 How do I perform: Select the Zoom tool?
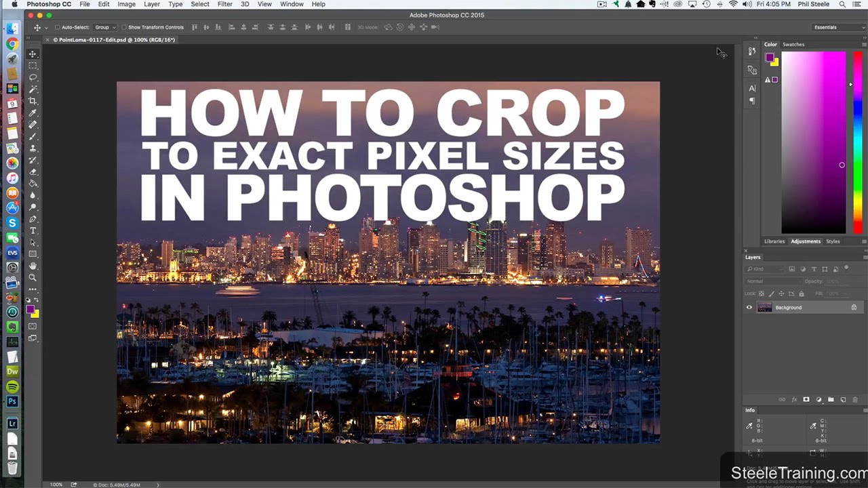pos(33,277)
